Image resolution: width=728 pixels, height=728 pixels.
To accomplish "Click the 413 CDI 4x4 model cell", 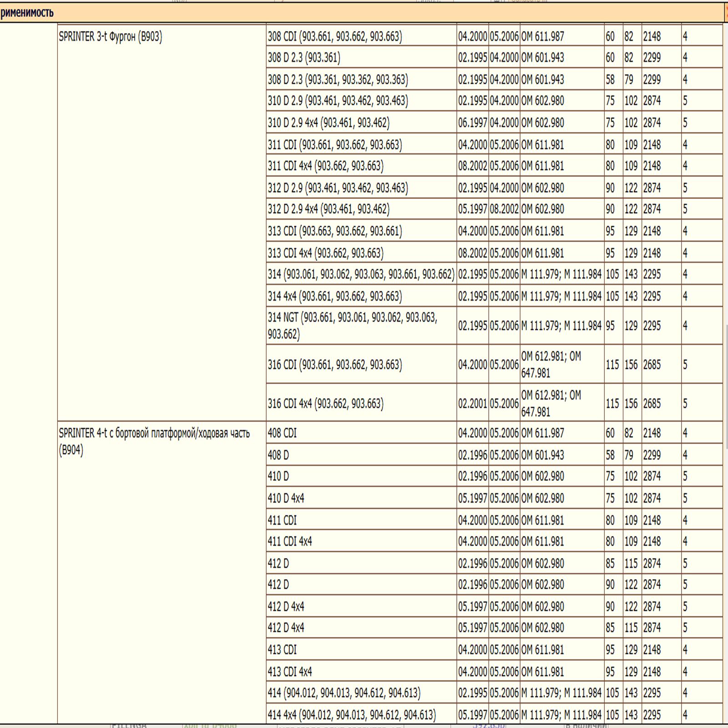I will point(290,672).
